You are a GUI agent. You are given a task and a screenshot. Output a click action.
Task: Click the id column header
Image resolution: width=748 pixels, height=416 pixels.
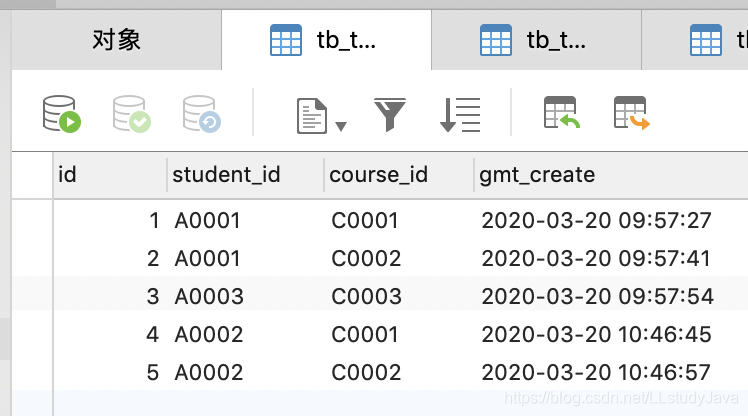tap(110, 175)
